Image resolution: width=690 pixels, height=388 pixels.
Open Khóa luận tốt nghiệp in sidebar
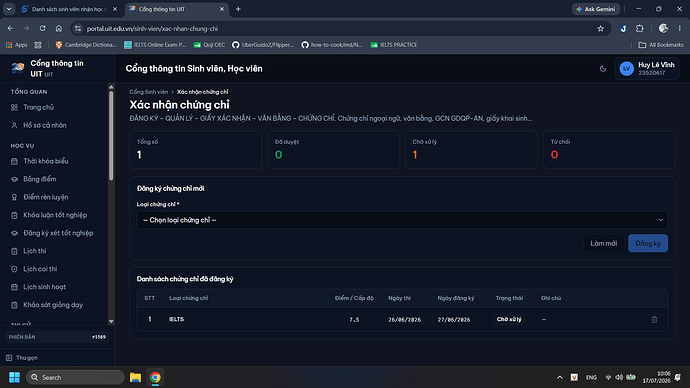coord(55,215)
